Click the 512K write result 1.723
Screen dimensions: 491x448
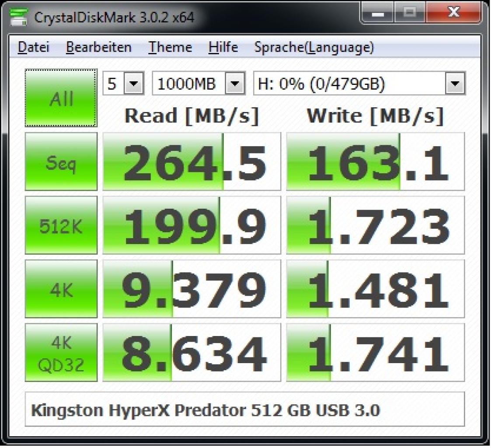pyautogui.click(x=376, y=225)
